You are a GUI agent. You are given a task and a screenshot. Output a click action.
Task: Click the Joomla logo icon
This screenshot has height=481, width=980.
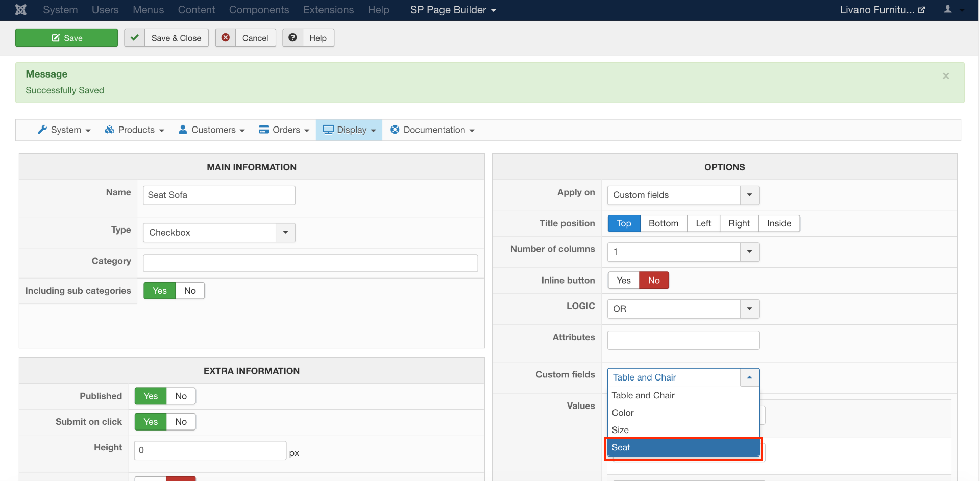[21, 10]
